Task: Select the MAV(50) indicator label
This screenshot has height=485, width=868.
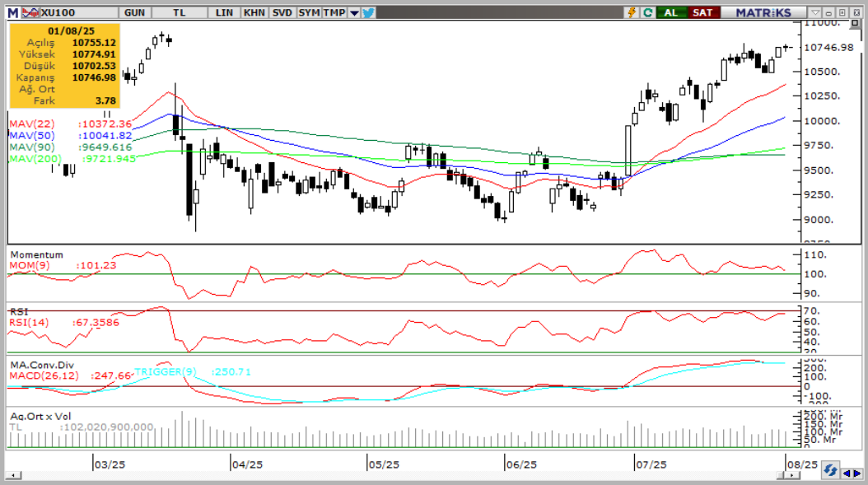Action: tap(32, 136)
